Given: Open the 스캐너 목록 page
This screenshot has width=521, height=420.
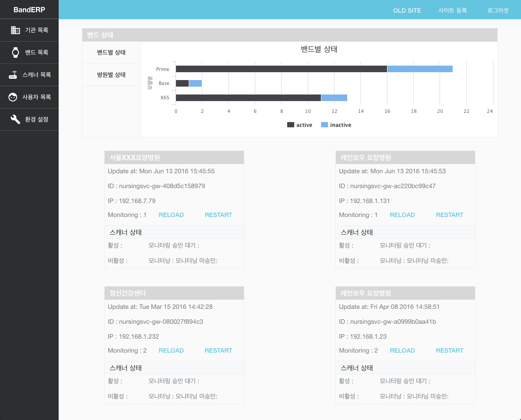Looking at the screenshot, I should pyautogui.click(x=29, y=75).
